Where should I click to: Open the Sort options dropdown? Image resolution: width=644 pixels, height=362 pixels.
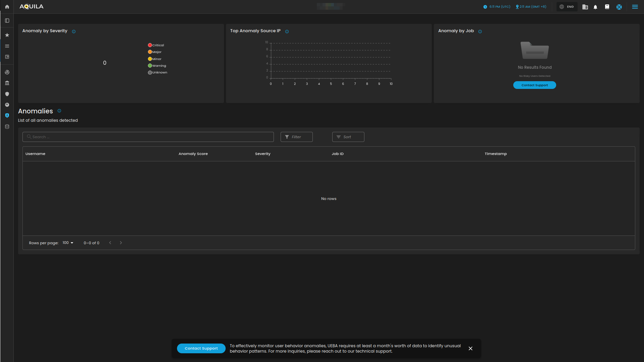[348, 137]
